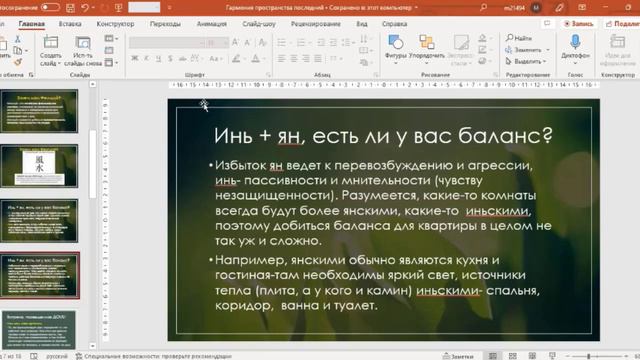This screenshot has height=360, width=640.
Task: Open the slide Layout dropdown
Action: pyautogui.click(x=111, y=39)
